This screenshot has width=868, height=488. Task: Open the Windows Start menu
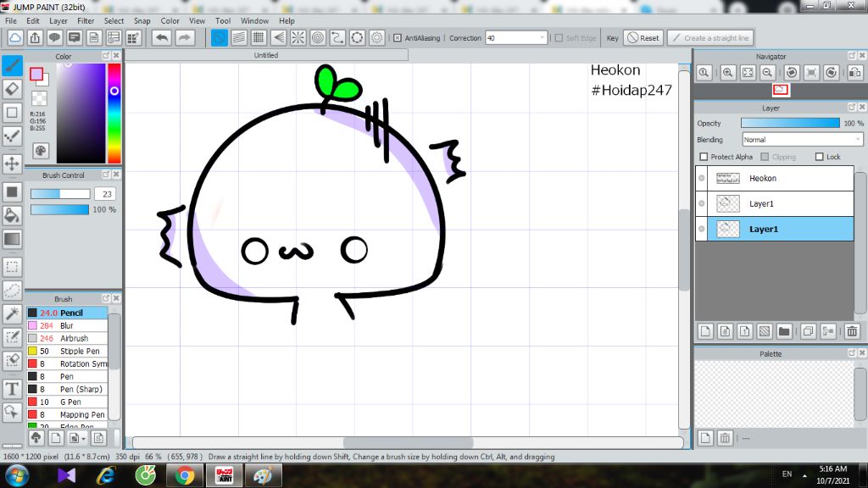coord(17,476)
